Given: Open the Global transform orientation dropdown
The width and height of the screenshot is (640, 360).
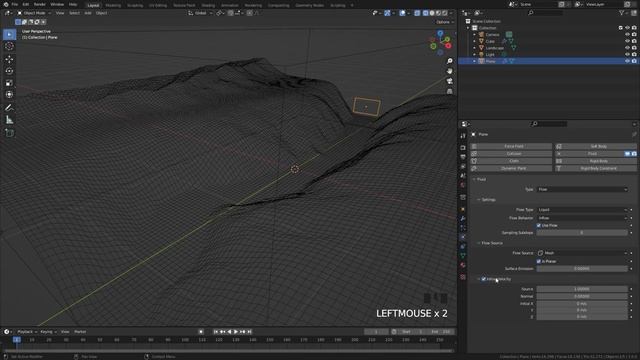Looking at the screenshot, I should [x=200, y=13].
